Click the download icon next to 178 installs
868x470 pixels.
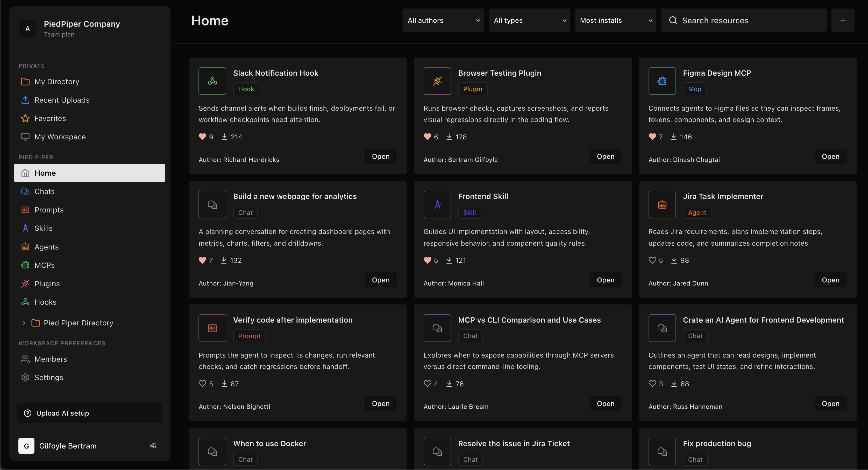point(449,137)
